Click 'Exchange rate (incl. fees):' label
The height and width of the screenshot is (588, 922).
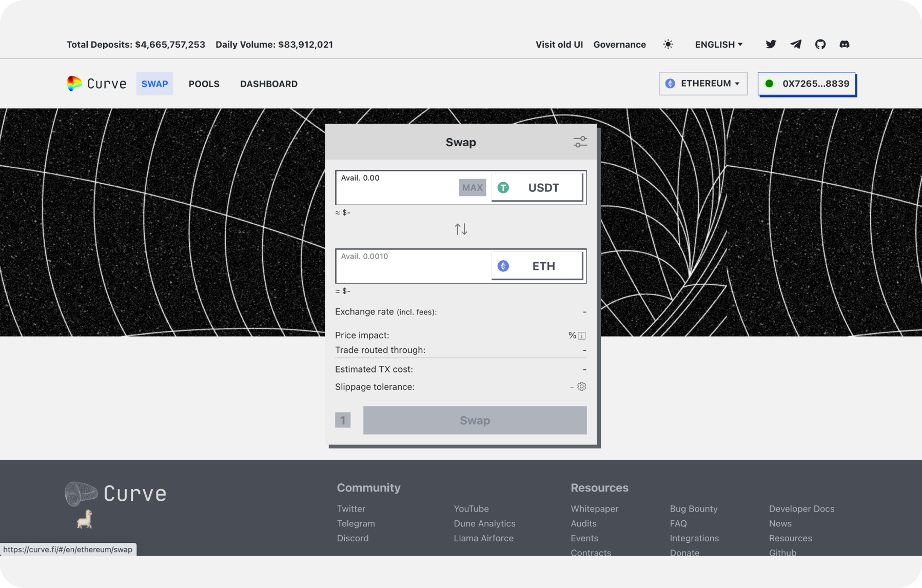(386, 311)
